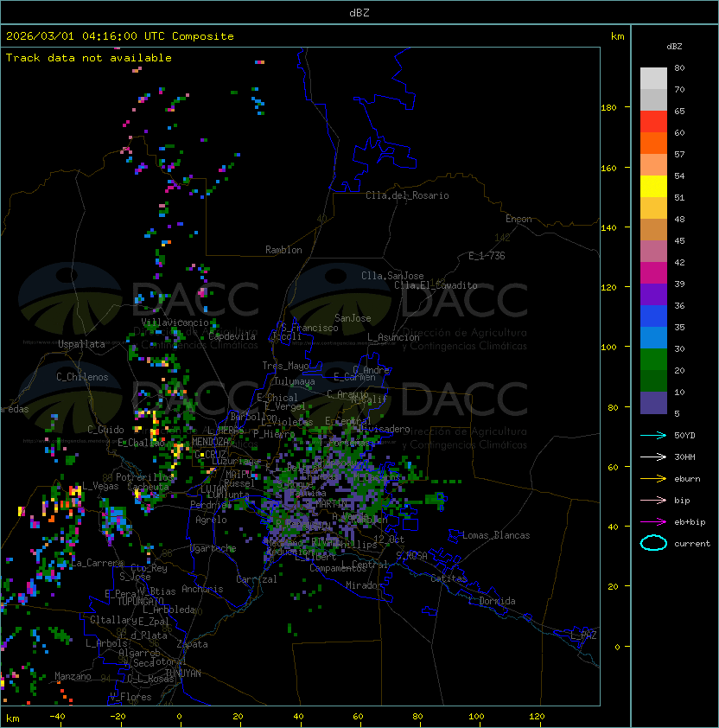Click 'Track data not available' message
Screen dimensions: 719x728
point(89,58)
